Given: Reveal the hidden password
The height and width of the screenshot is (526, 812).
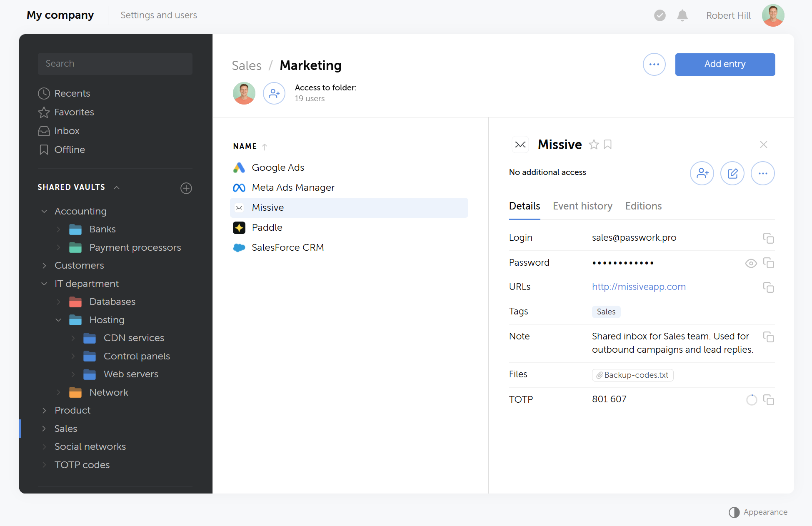Looking at the screenshot, I should coord(751,263).
